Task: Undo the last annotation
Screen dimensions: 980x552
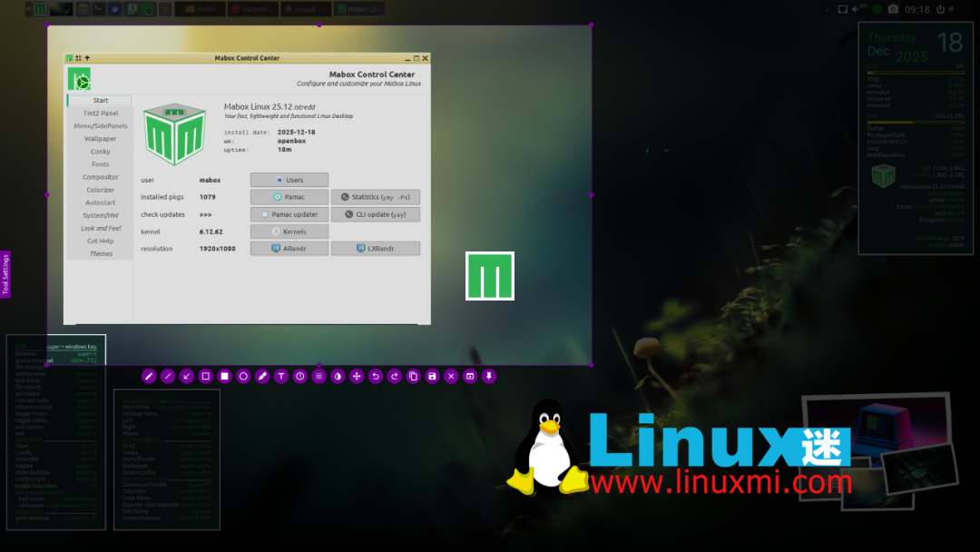Action: pos(374,376)
